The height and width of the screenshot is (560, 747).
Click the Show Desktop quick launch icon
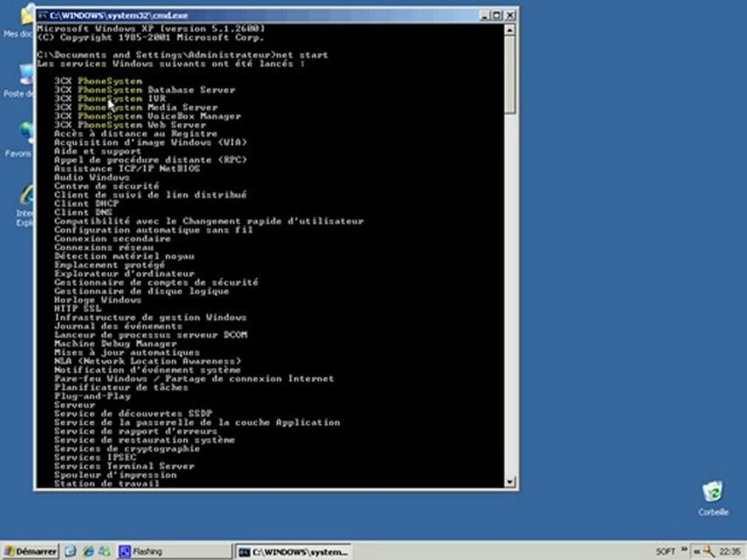[x=71, y=551]
